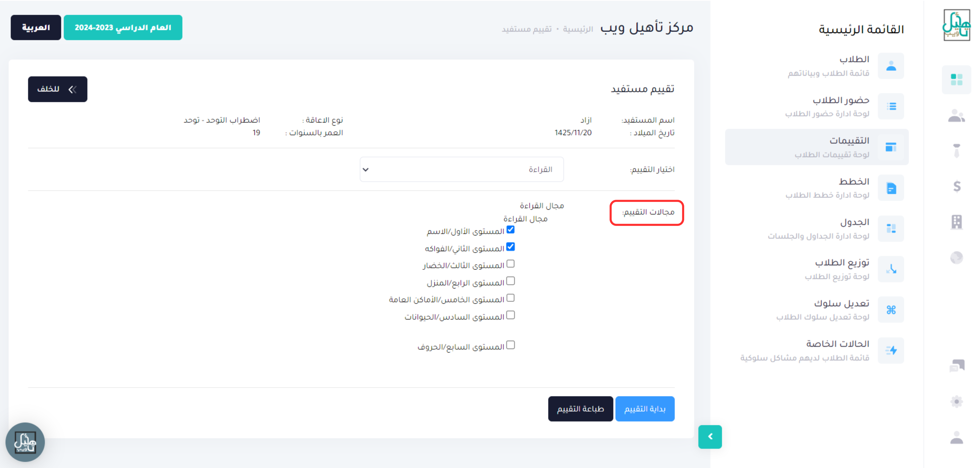Click the حضور الطلاب list icon
The image size is (980, 468).
891,106
